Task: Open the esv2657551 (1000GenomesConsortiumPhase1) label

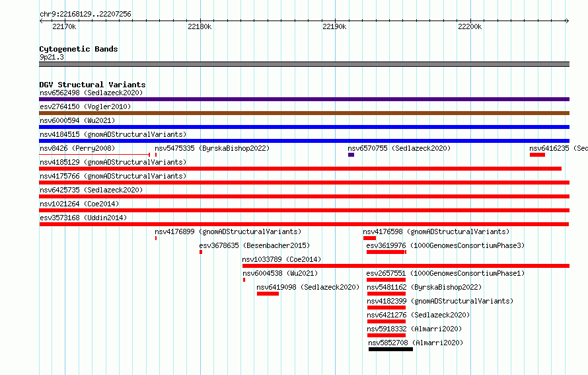Action: click(x=445, y=273)
